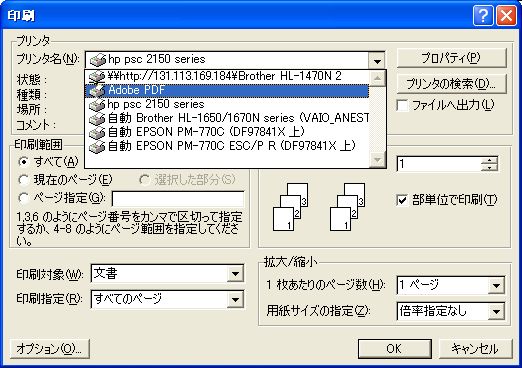Click printer icon of hp psc 2150 list entry
The height and width of the screenshot is (368, 522).
[97, 105]
